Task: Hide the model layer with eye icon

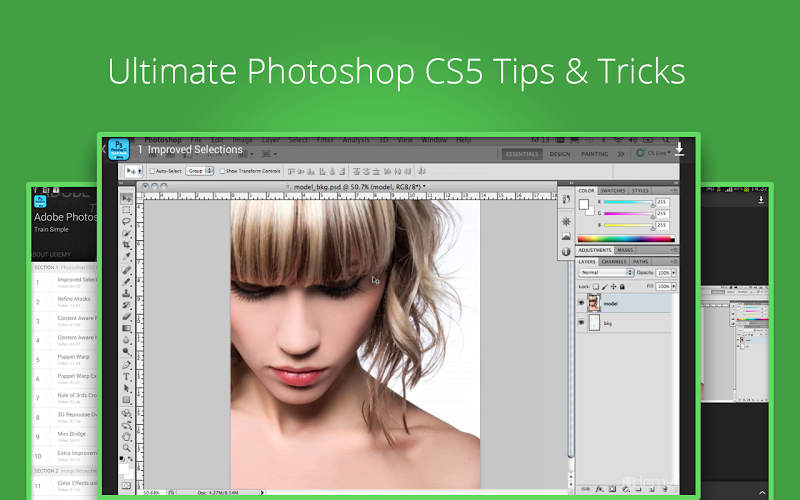Action: [x=582, y=302]
